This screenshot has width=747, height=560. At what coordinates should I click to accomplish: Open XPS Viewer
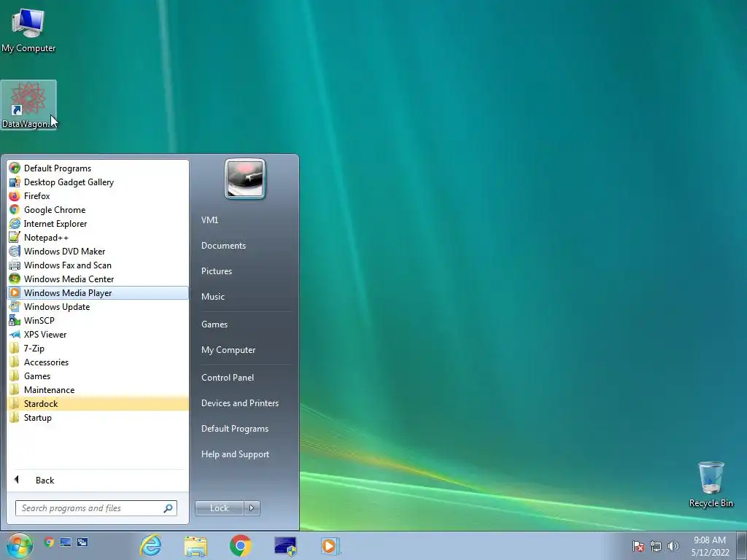98,334
